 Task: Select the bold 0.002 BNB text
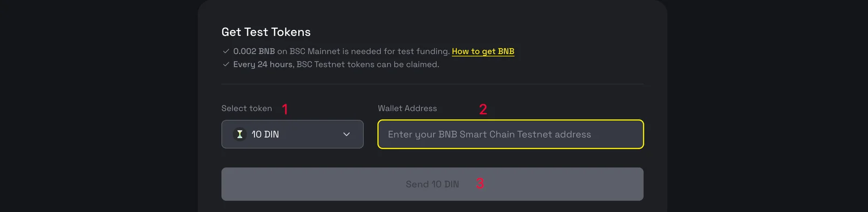(x=254, y=51)
